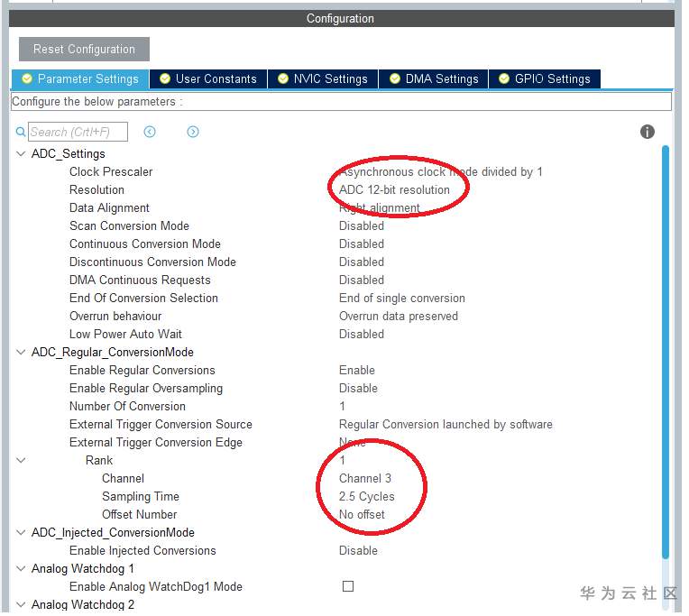The width and height of the screenshot is (689, 616).
Task: Select Enable Regular Conversions Enable value
Action: (357, 370)
